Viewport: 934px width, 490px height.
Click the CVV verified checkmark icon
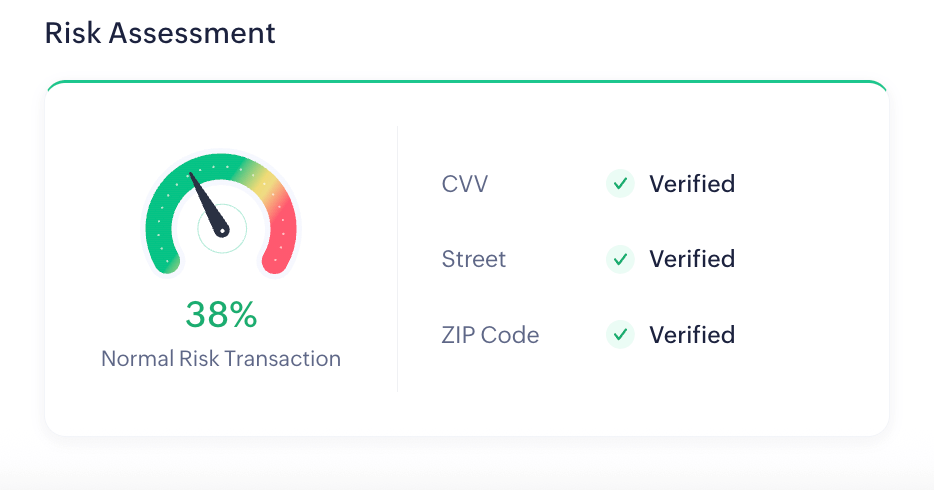(x=620, y=184)
